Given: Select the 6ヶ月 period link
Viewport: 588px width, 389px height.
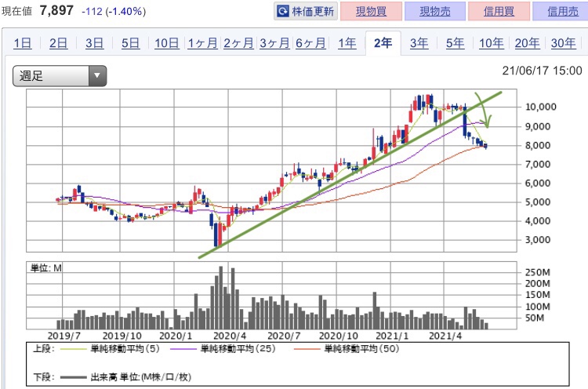Looking at the screenshot, I should pos(310,43).
